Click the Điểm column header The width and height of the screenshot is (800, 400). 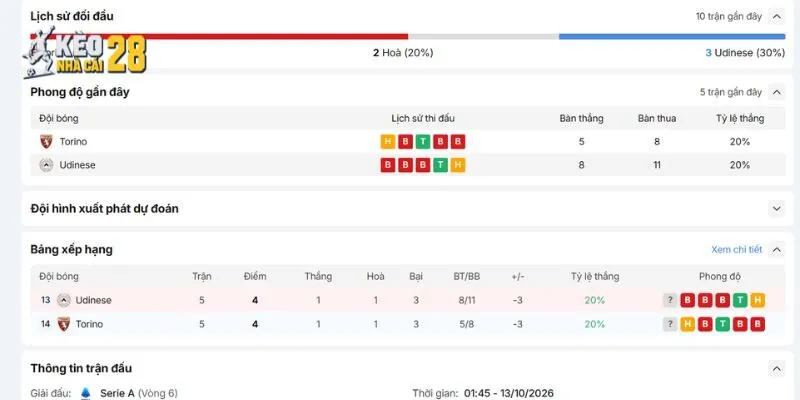[x=255, y=277]
